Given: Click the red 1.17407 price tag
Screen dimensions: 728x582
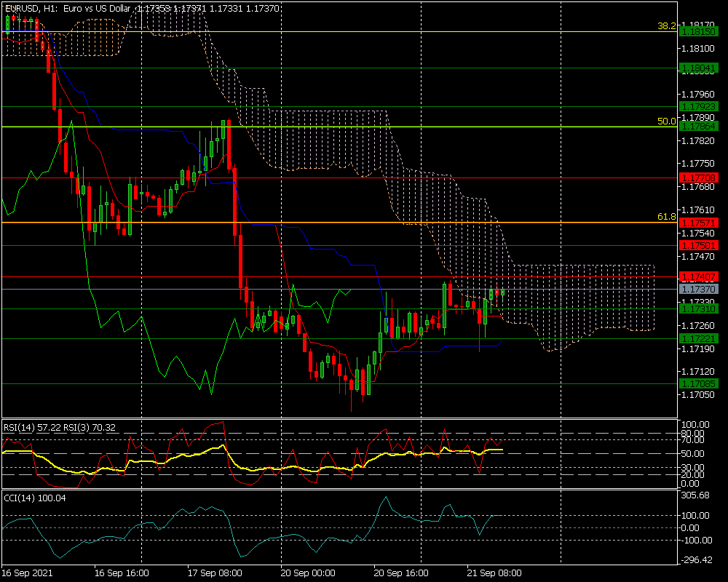Looking at the screenshot, I should tap(698, 277).
